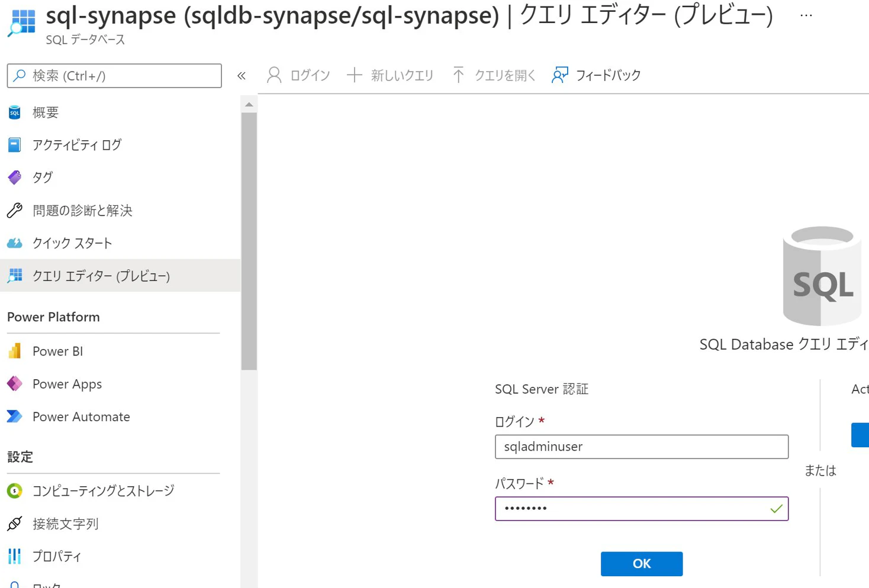The image size is (869, 588).
Task: Collapse the sidebar with the double chevron
Action: click(x=242, y=76)
